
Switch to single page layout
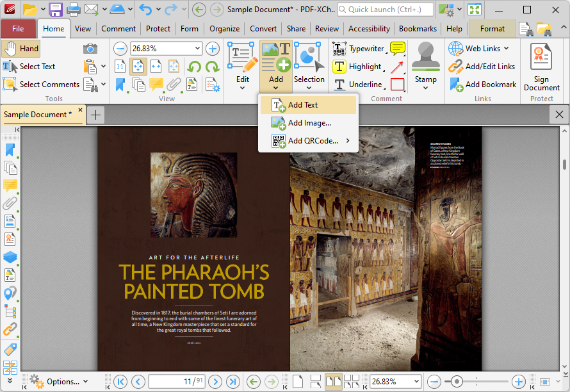298,382
